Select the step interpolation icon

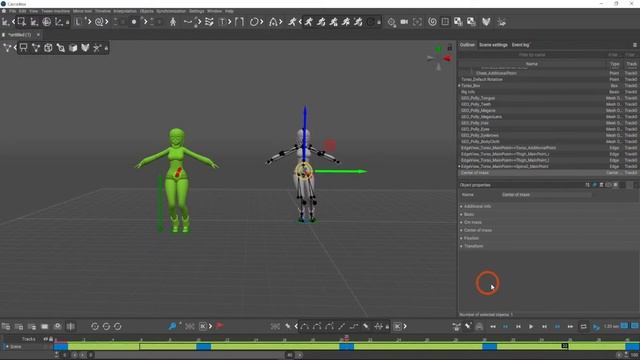353,326
